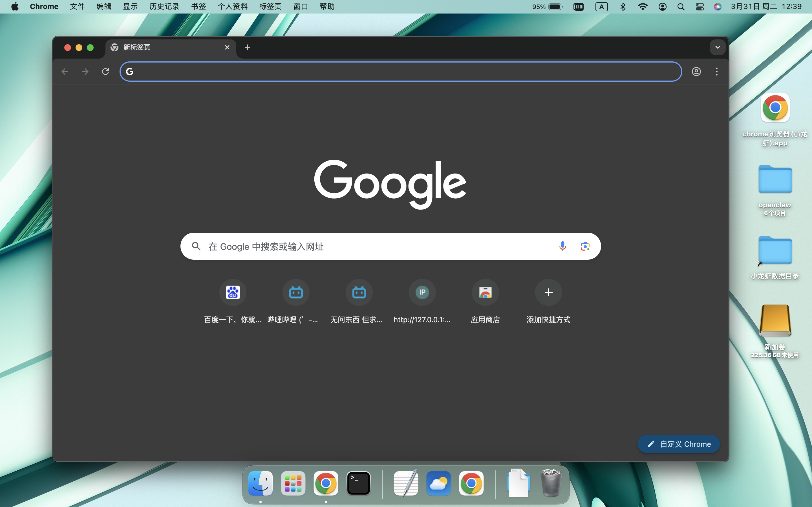This screenshot has height=507, width=812.
Task: Open the input source A menu
Action: click(x=601, y=7)
